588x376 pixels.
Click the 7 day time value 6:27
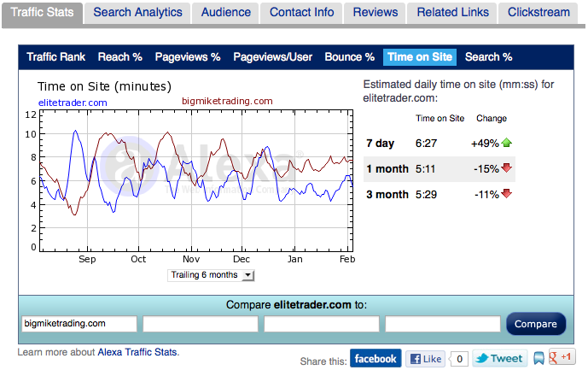pos(426,144)
